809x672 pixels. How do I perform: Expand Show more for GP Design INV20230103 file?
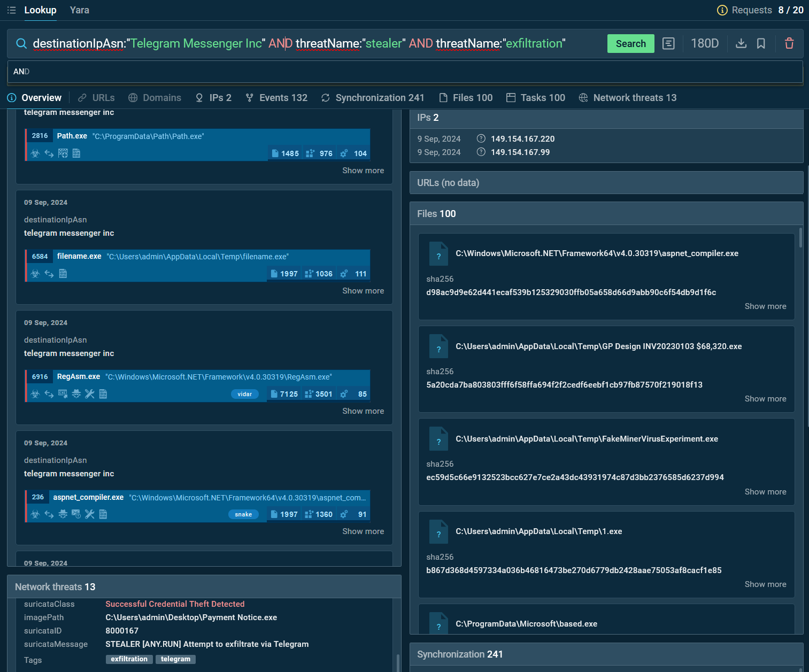tap(765, 398)
